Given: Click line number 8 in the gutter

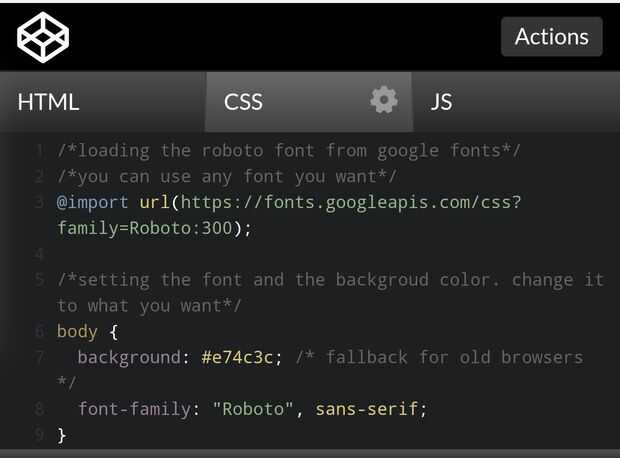Looking at the screenshot, I should (x=39, y=409).
